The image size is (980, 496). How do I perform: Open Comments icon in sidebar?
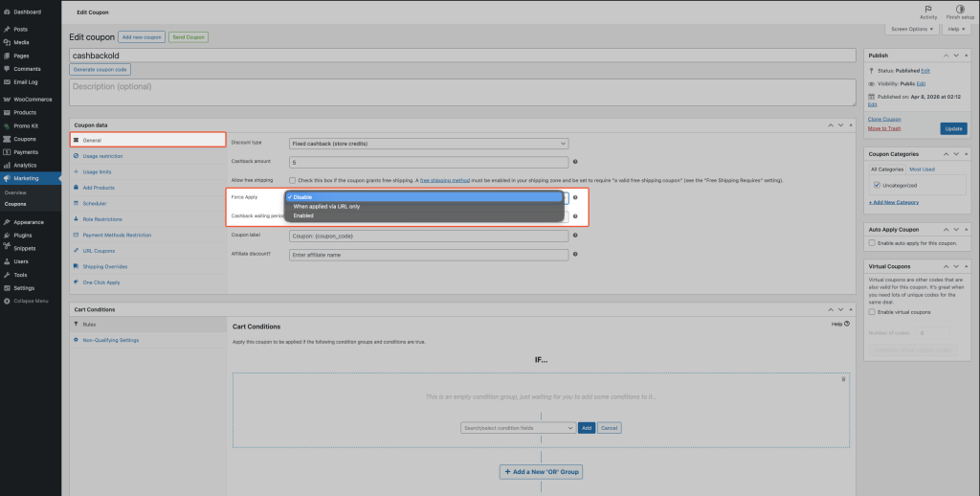click(x=7, y=69)
